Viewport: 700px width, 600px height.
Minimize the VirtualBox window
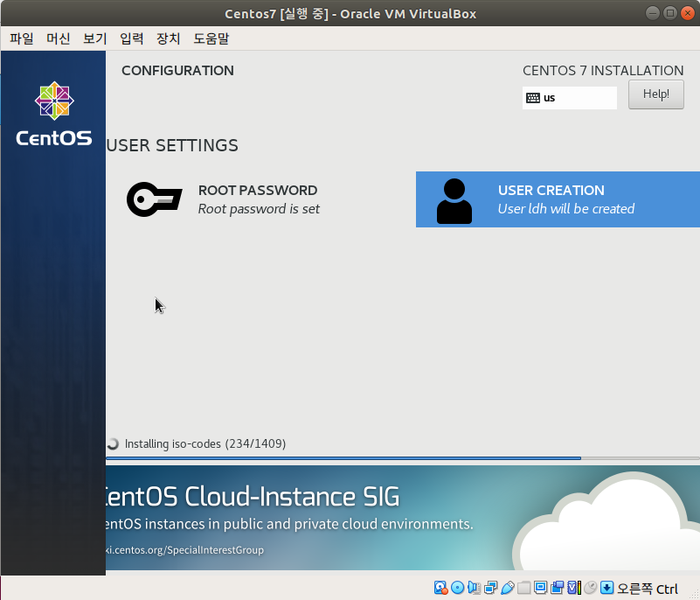[x=653, y=13]
